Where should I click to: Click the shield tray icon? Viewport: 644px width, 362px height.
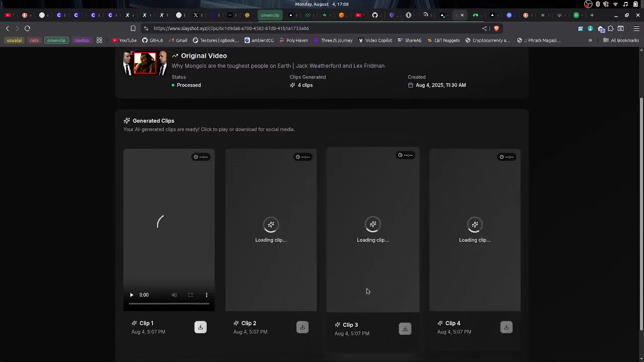click(x=606, y=4)
